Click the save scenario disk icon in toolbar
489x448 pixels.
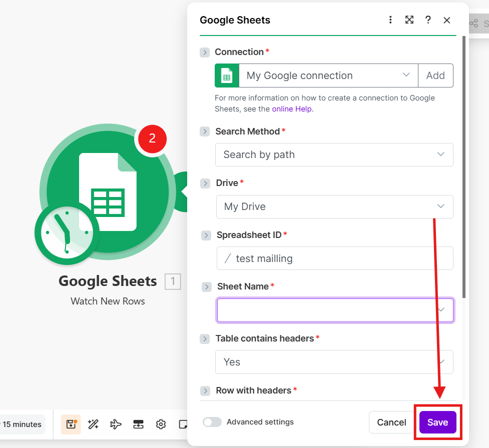point(71,424)
